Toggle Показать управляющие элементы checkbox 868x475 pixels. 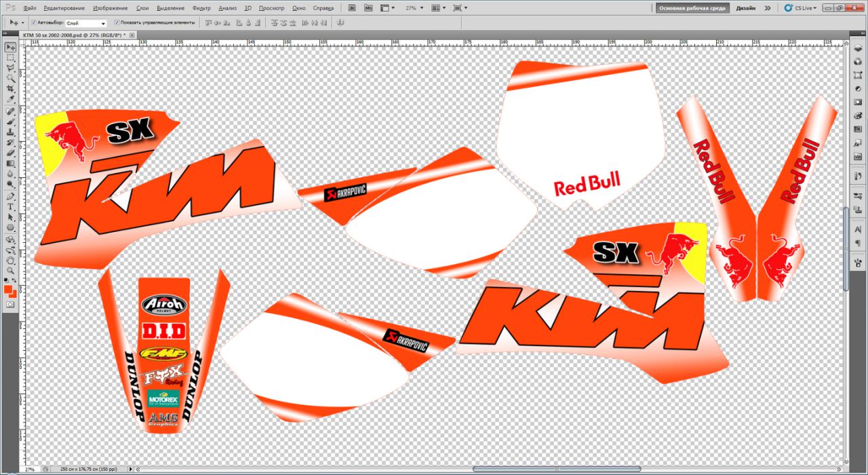pos(117,22)
